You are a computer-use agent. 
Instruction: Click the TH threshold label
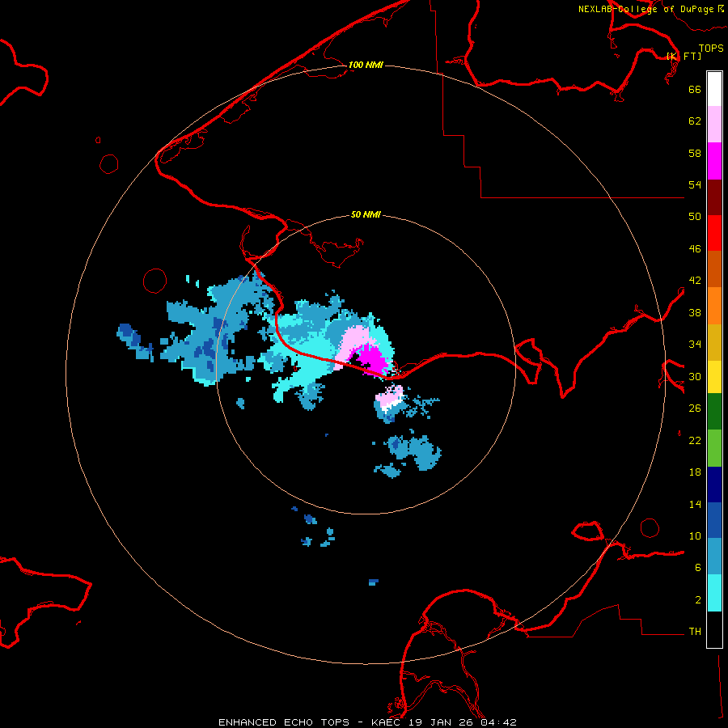(695, 631)
